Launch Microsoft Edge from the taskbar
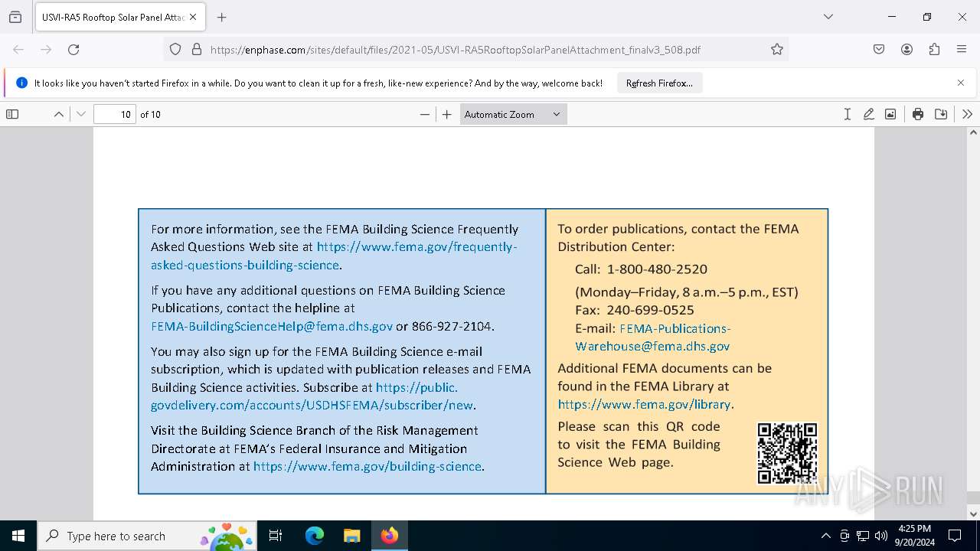 (315, 536)
